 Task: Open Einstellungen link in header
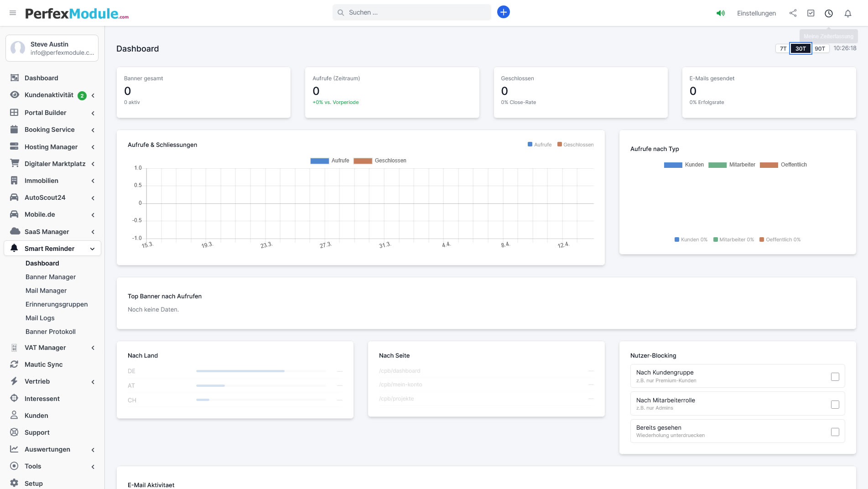pyautogui.click(x=756, y=13)
